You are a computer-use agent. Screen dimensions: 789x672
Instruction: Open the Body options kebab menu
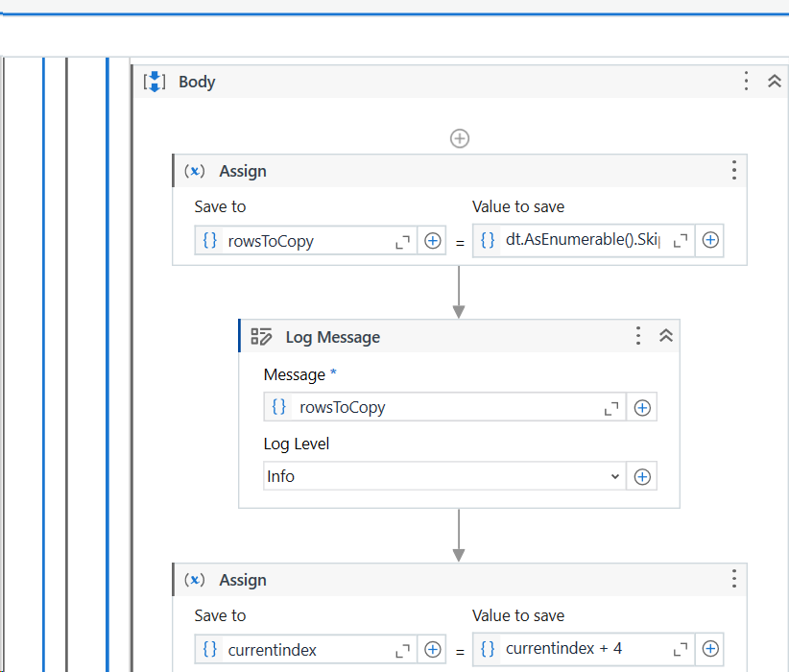tap(746, 81)
